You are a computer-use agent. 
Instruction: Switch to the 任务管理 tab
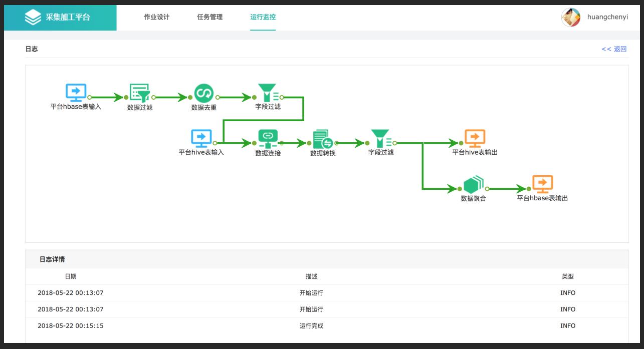(x=210, y=17)
